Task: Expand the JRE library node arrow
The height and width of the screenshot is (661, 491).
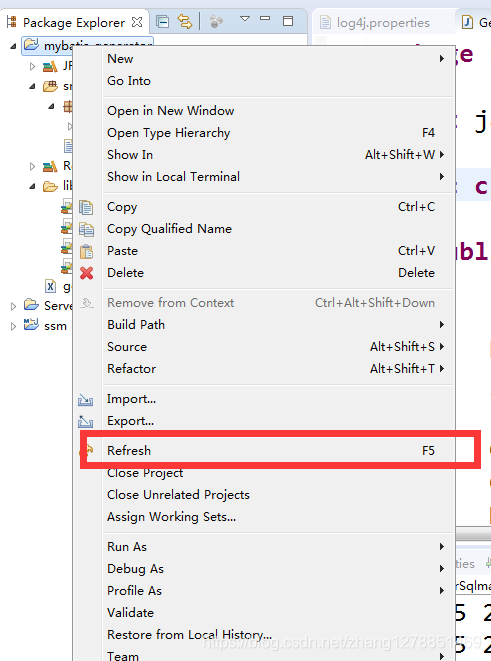Action: pos(32,66)
